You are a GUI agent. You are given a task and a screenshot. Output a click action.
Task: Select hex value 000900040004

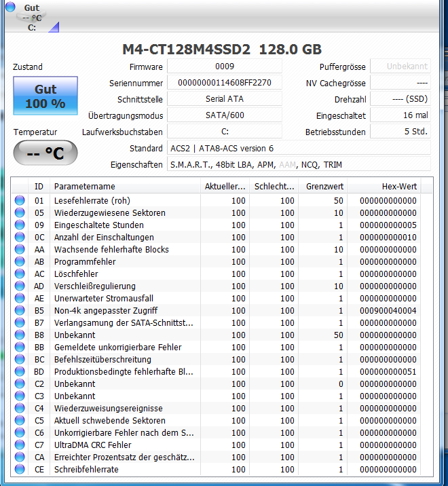[388, 311]
